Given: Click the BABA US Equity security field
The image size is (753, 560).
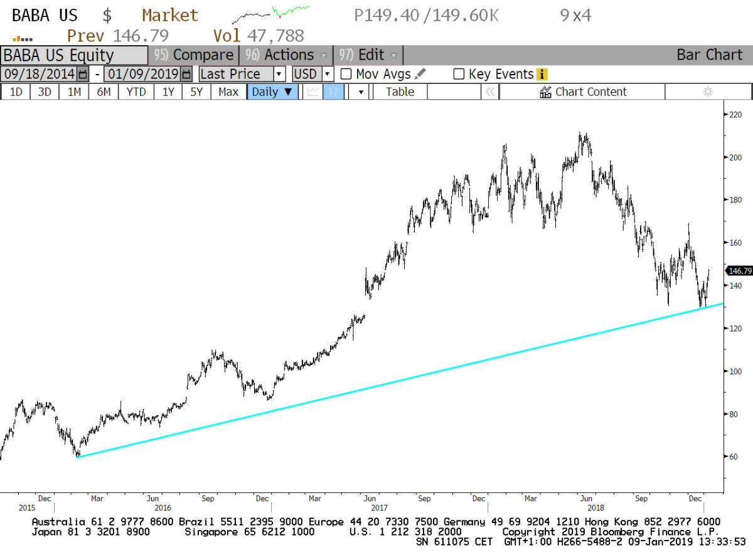Looking at the screenshot, I should 74,55.
